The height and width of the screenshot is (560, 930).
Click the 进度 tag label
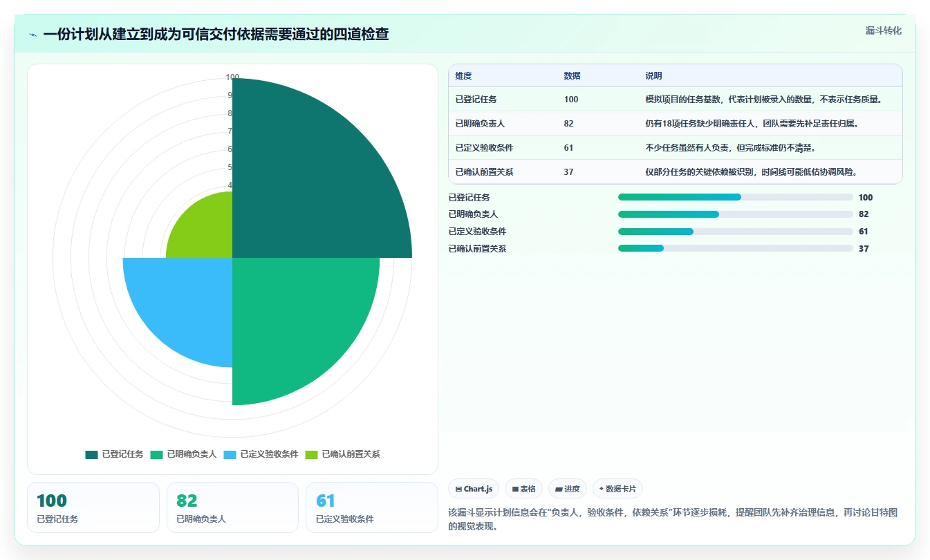coord(572,489)
